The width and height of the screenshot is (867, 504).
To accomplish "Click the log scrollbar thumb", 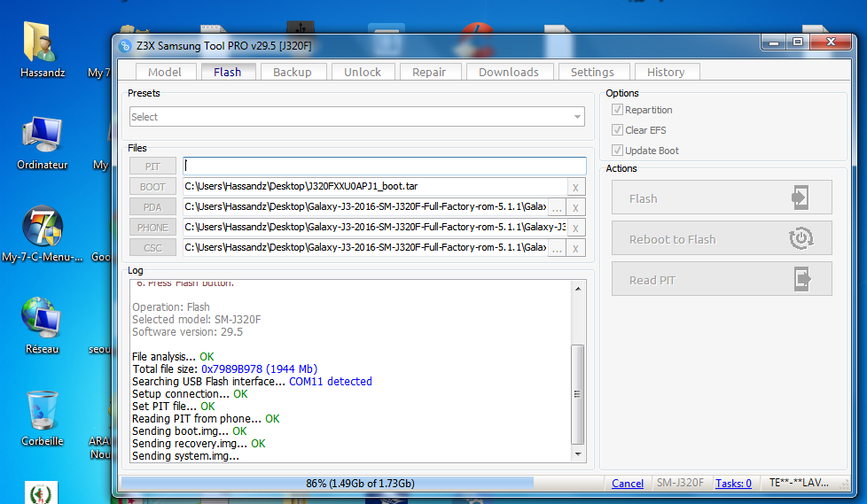I will pos(577,394).
